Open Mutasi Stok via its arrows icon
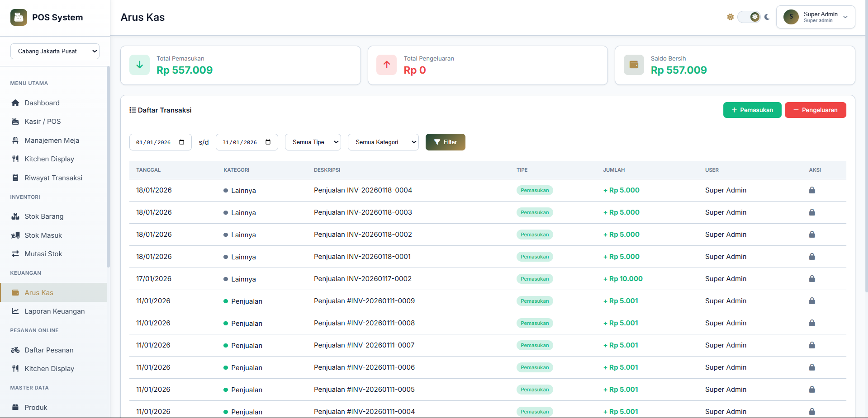The image size is (868, 418). [16, 254]
